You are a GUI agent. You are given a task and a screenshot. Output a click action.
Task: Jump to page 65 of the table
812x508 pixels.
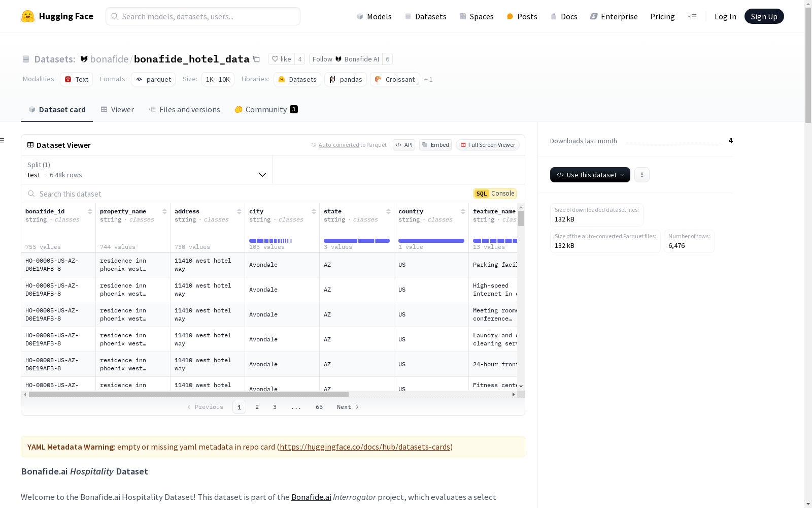(319, 407)
